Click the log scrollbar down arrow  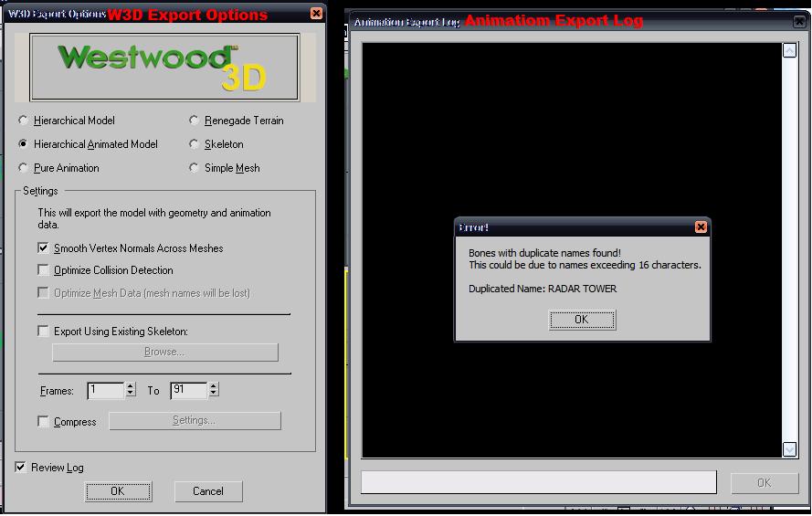point(789,449)
